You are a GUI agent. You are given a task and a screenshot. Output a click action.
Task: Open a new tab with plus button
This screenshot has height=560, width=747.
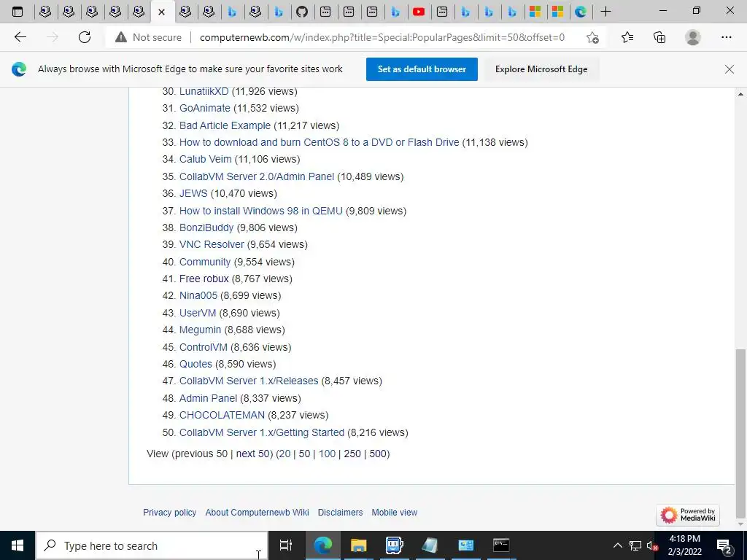(605, 12)
